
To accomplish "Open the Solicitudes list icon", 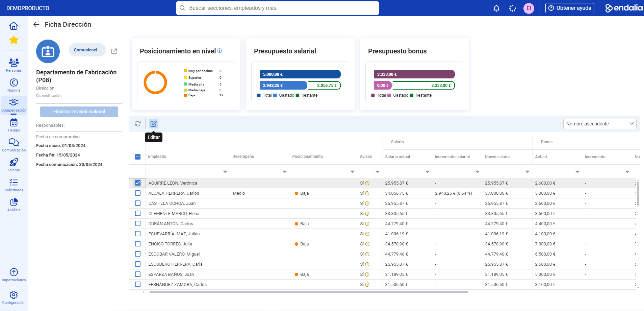I will tap(14, 183).
